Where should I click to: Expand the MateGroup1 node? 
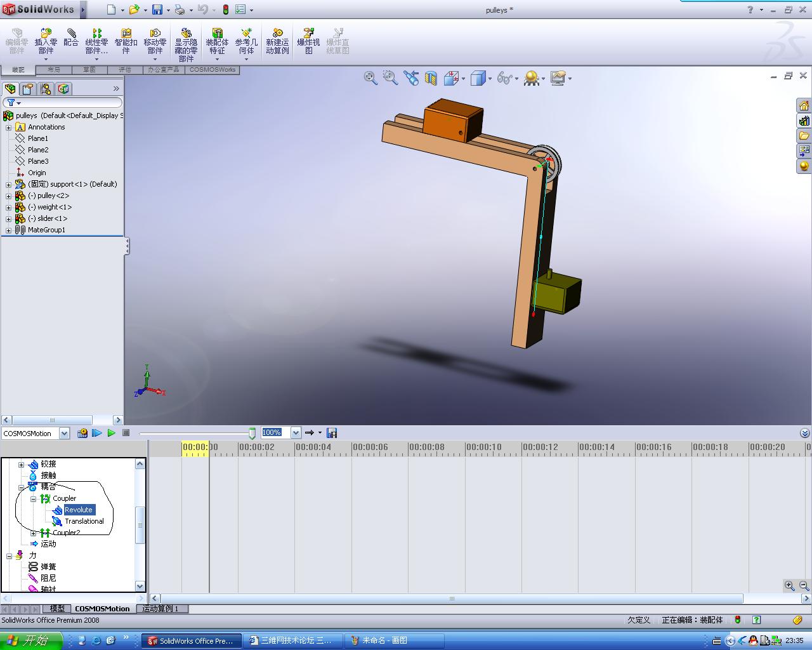point(9,230)
